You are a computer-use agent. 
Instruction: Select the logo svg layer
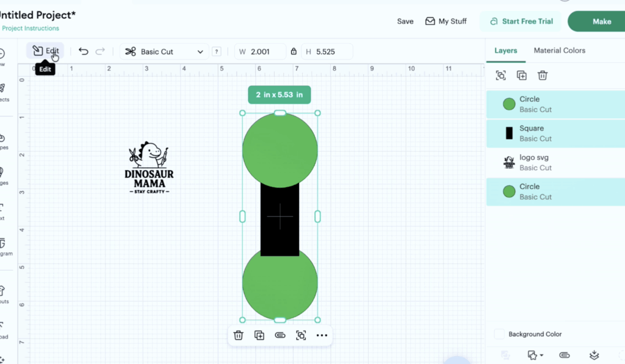click(555, 162)
